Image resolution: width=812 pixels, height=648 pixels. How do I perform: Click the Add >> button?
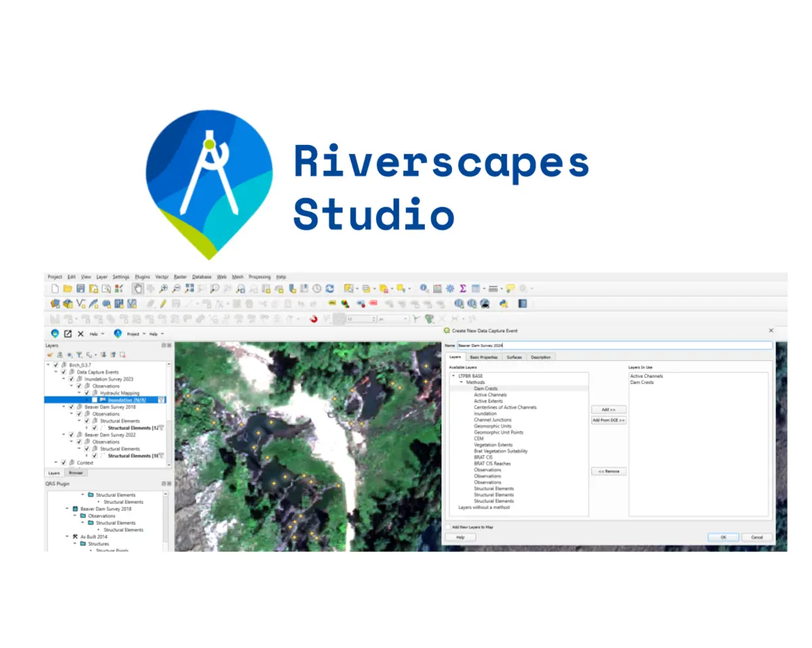tap(608, 410)
